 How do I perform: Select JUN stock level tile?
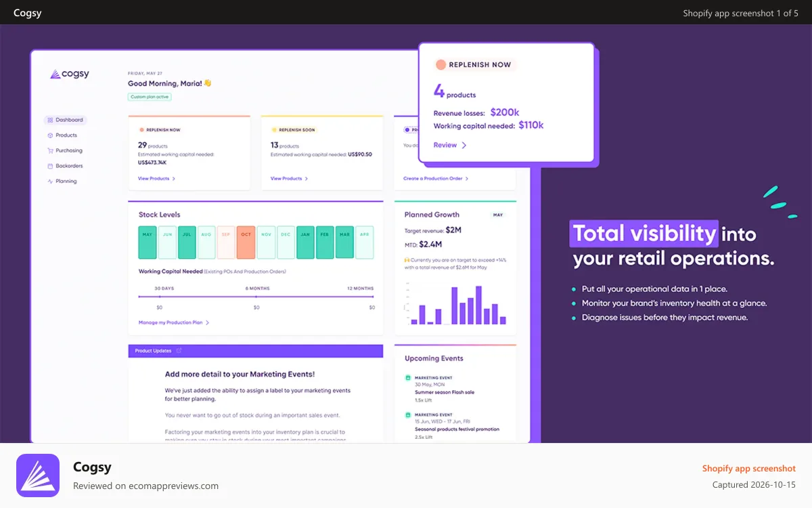(x=167, y=242)
